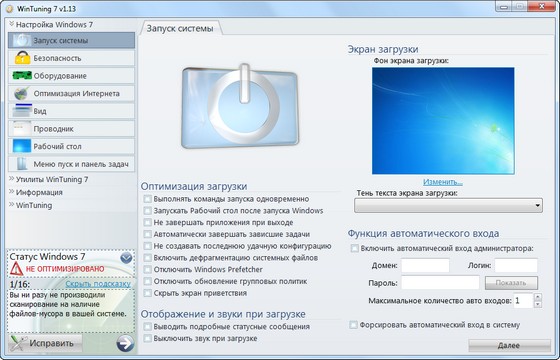Select the Рабочий стол desktop icon
560x360 pixels.
22,146
